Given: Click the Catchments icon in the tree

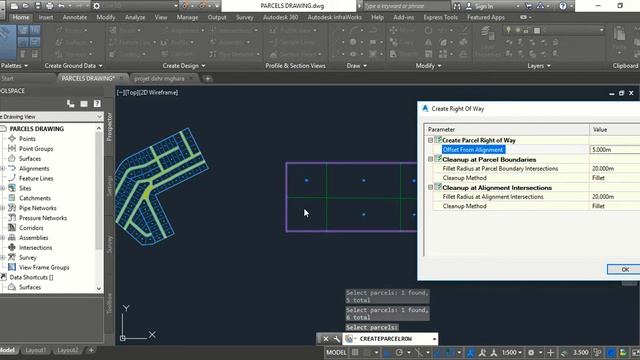Looking at the screenshot, I should click(12, 198).
